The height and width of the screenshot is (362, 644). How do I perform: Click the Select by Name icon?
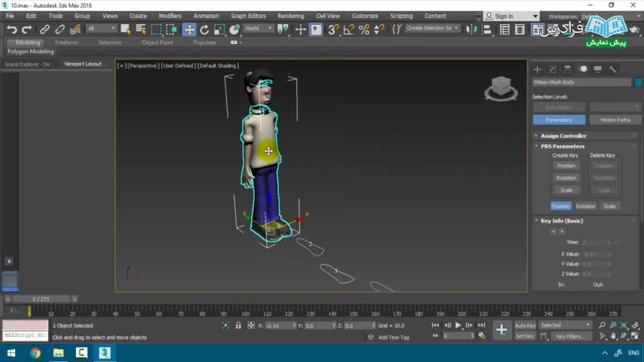(140, 29)
